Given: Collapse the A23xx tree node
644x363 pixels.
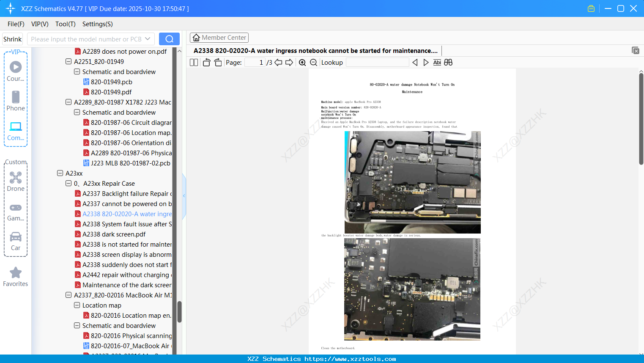Looking at the screenshot, I should point(60,173).
